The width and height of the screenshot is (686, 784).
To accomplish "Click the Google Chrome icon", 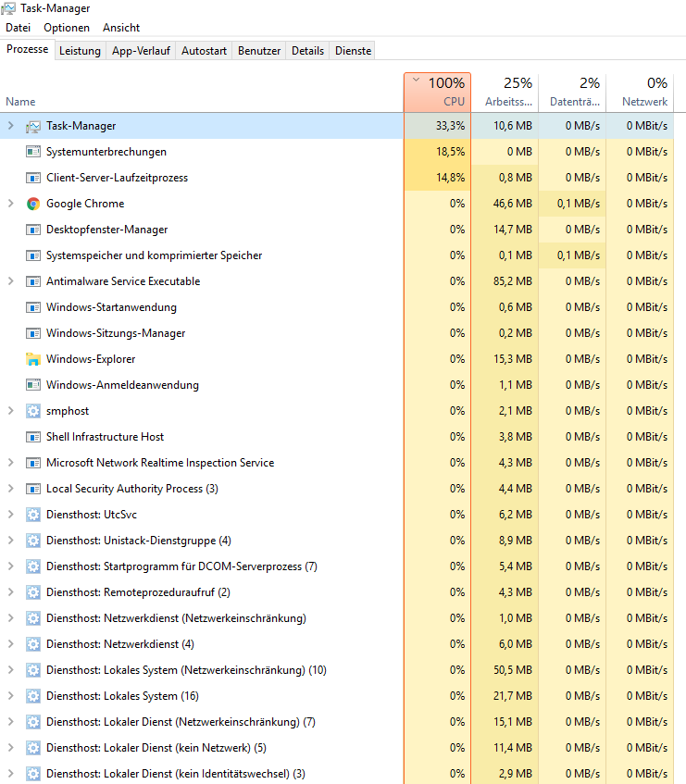I will click(33, 204).
